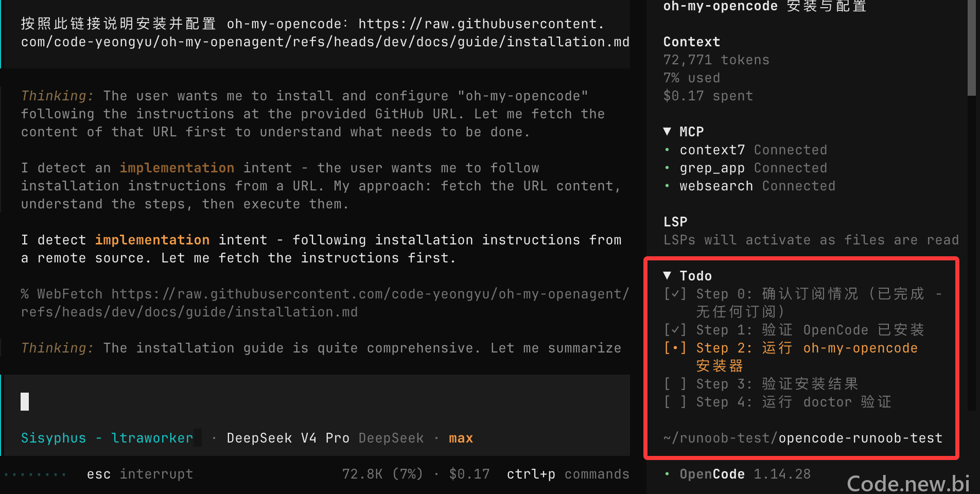980x494 pixels.
Task: Open ctrl+p commands palette
Action: click(568, 474)
